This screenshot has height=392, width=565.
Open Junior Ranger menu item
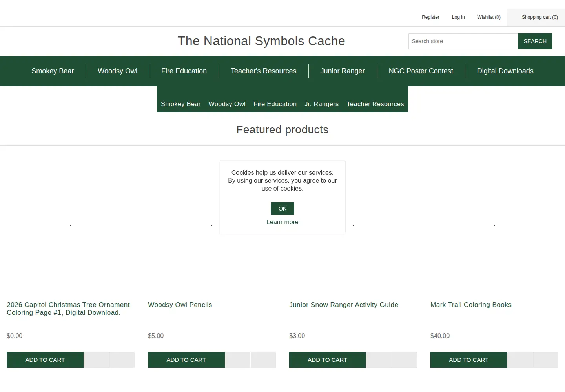pyautogui.click(x=343, y=71)
